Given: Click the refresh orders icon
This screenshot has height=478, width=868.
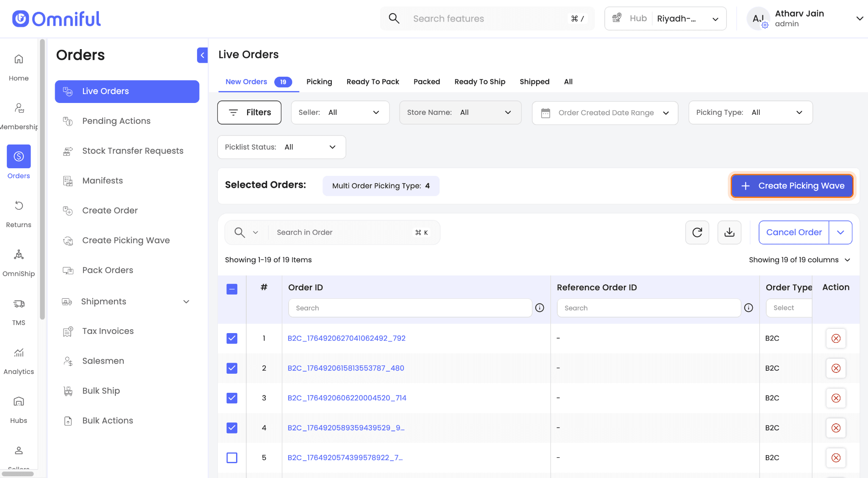Looking at the screenshot, I should pyautogui.click(x=697, y=232).
